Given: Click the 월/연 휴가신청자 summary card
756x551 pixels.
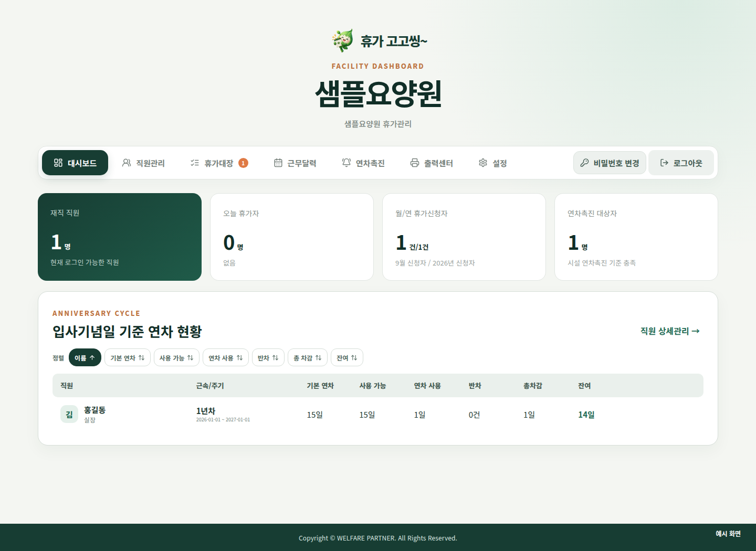Looking at the screenshot, I should click(x=464, y=237).
